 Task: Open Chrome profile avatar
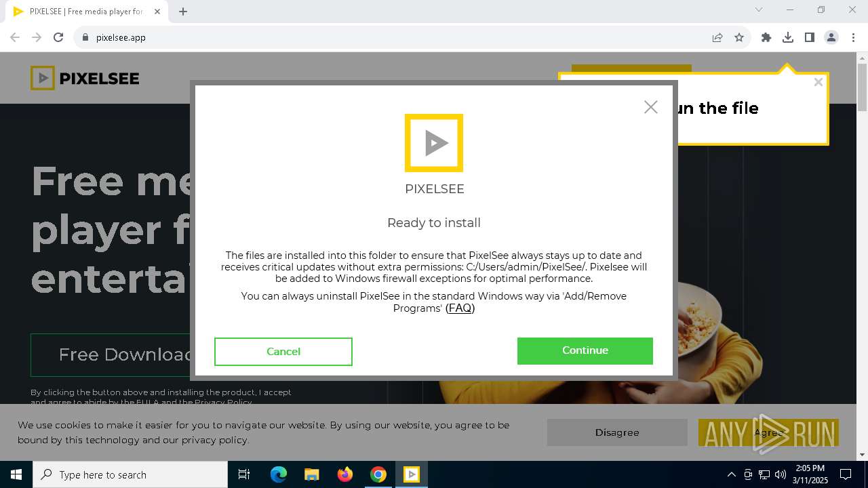pos(831,37)
